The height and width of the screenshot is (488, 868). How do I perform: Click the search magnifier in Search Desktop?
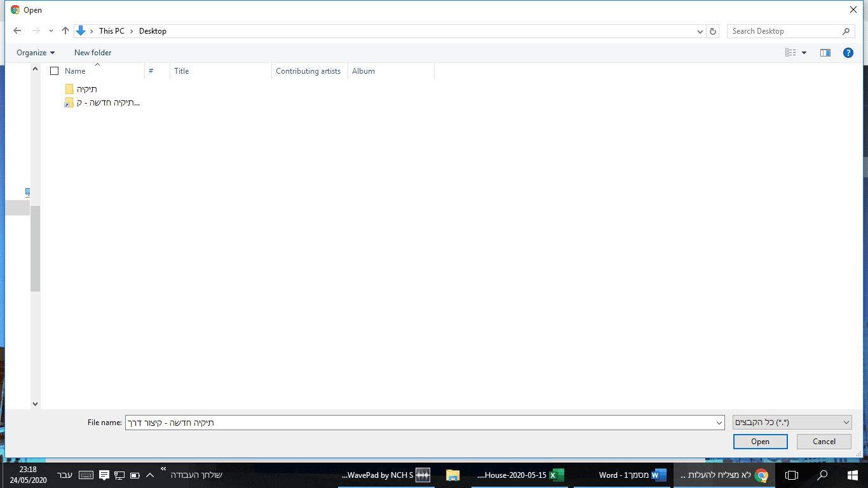846,31
